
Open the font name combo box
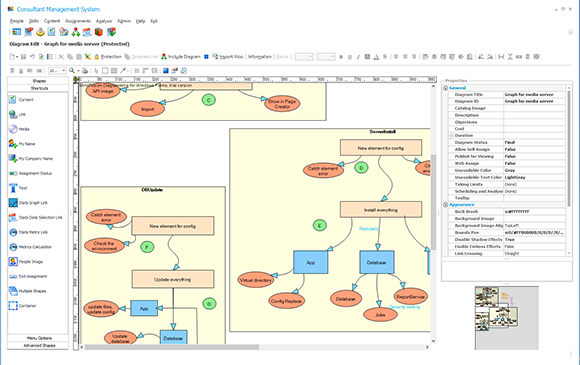(x=304, y=57)
